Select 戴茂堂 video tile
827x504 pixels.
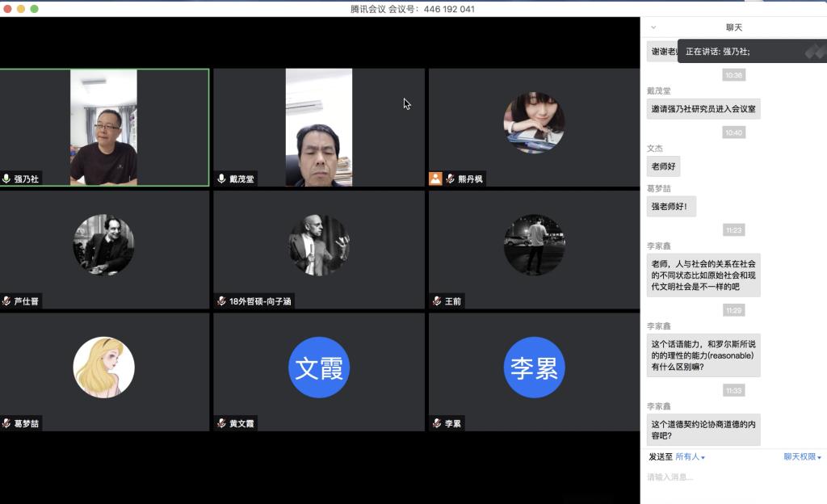point(319,127)
